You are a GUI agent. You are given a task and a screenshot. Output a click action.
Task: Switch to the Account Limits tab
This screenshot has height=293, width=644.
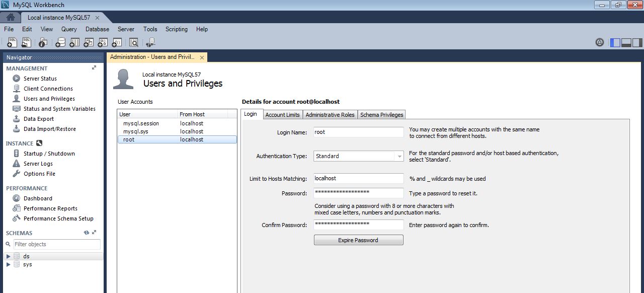coord(282,115)
